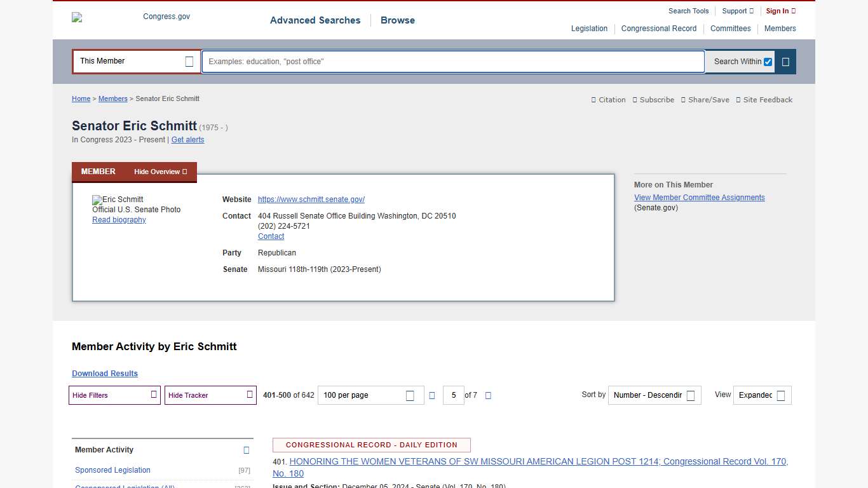The width and height of the screenshot is (868, 488).
Task: Click the Share/Save icon link
Action: (705, 100)
